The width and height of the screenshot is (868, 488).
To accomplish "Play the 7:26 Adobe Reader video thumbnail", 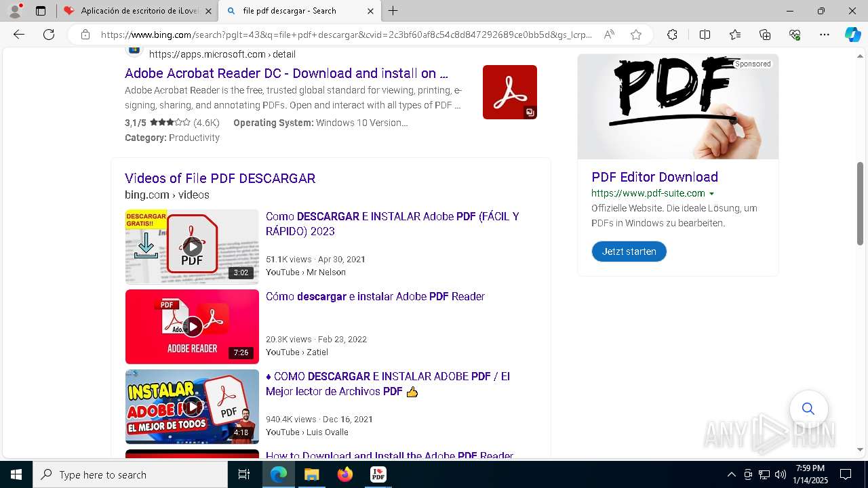I will [x=192, y=327].
